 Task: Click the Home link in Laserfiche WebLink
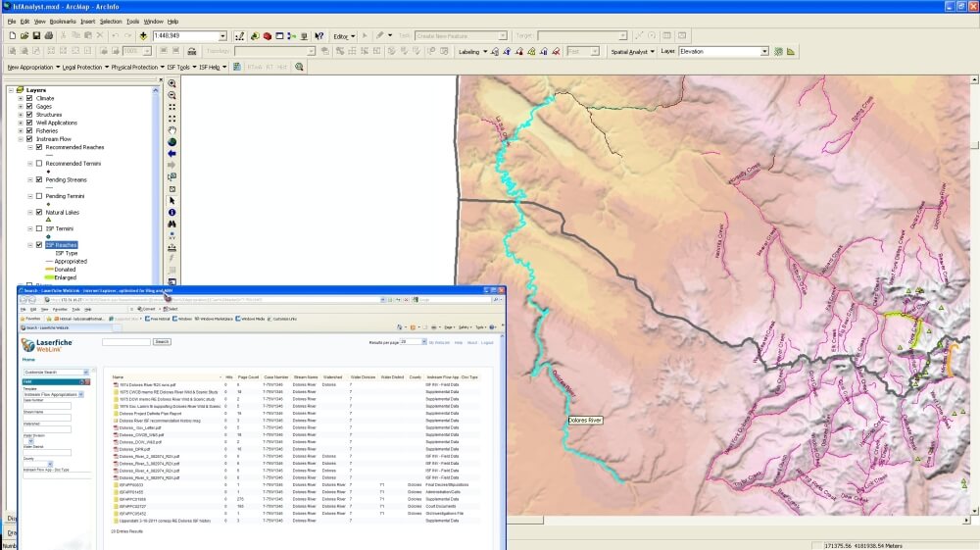[x=28, y=360]
